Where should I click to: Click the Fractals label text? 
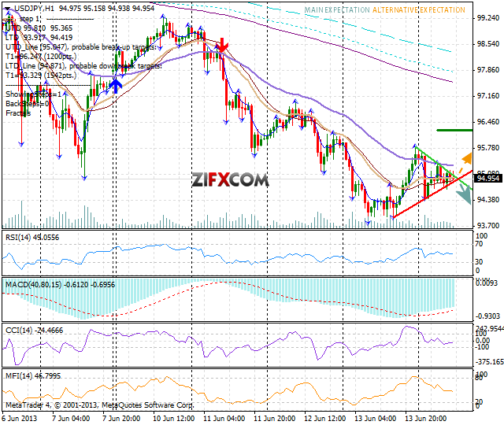coord(18,113)
